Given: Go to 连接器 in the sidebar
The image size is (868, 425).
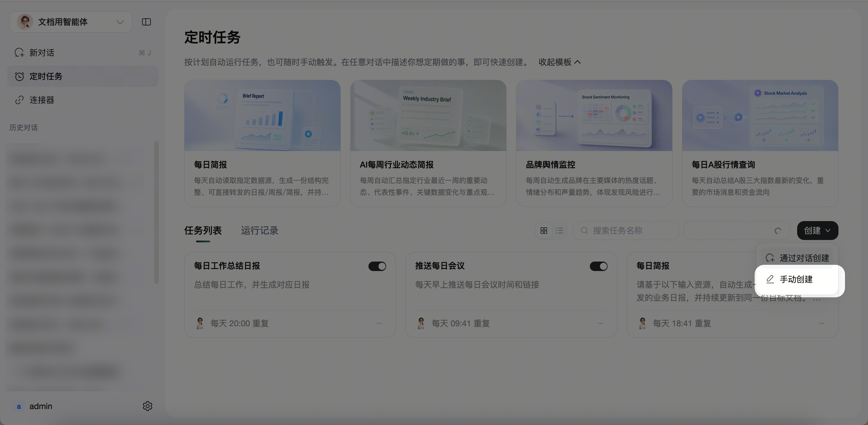Looking at the screenshot, I should point(83,100).
